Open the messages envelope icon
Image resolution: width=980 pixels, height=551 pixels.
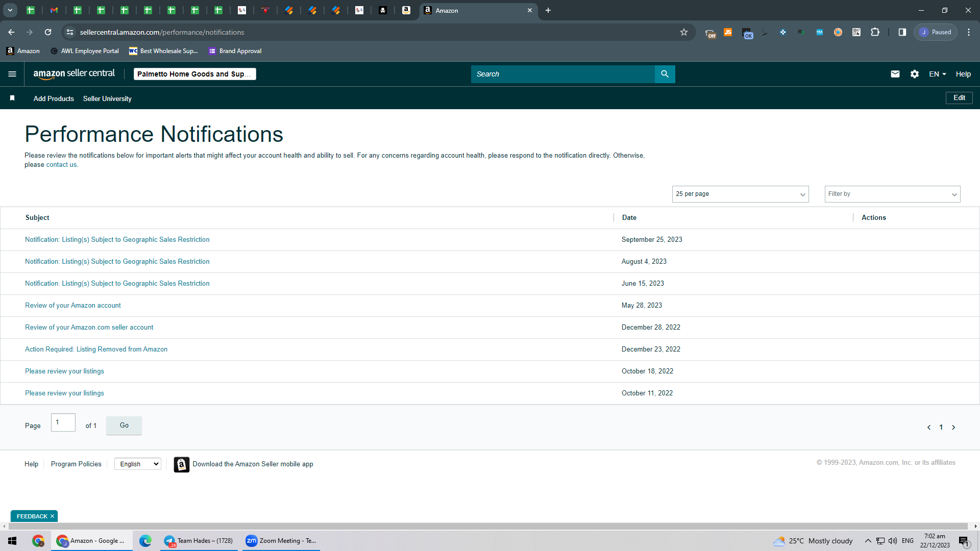(895, 74)
